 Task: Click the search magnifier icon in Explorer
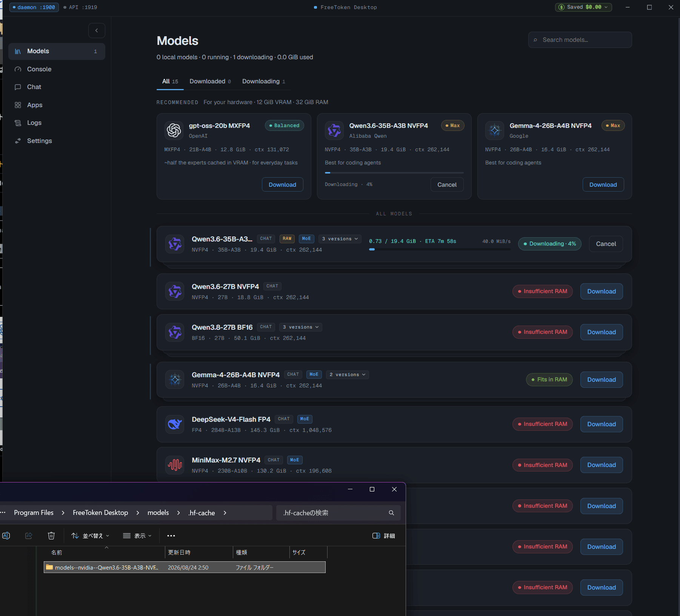pos(391,513)
